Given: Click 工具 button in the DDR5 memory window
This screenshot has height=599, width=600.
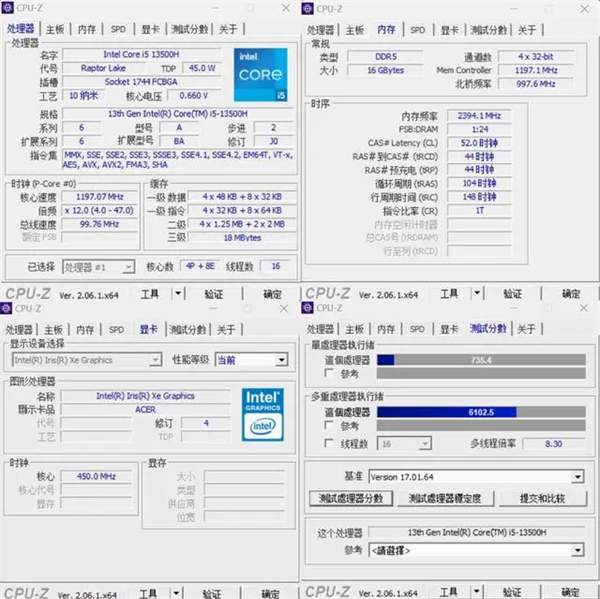Looking at the screenshot, I should 449,294.
